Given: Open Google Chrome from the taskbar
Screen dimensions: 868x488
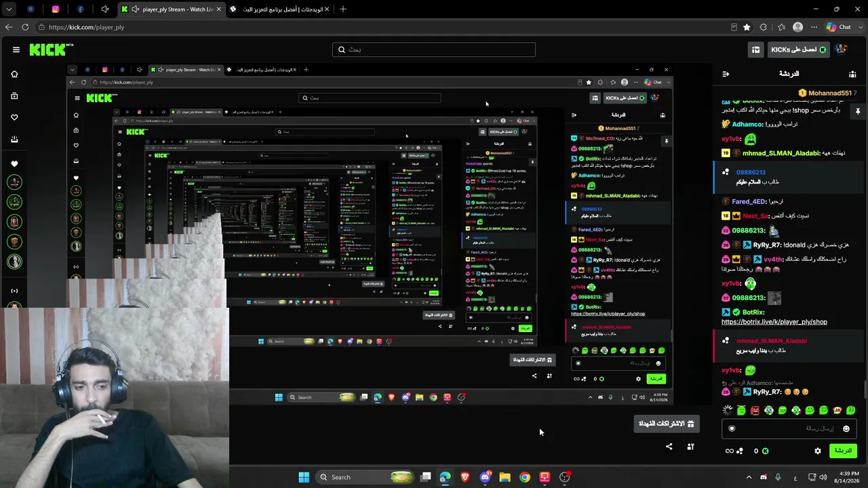Looking at the screenshot, I should point(525,477).
